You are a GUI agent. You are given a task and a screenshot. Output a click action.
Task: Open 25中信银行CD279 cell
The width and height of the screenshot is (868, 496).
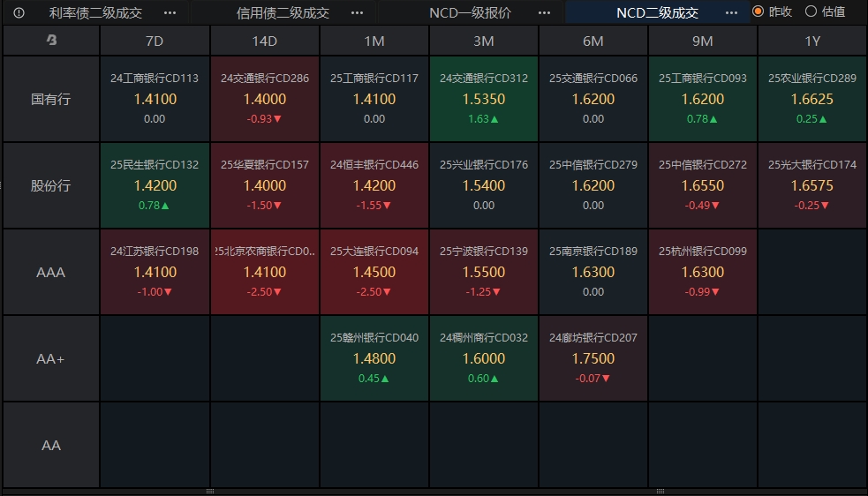click(x=593, y=185)
